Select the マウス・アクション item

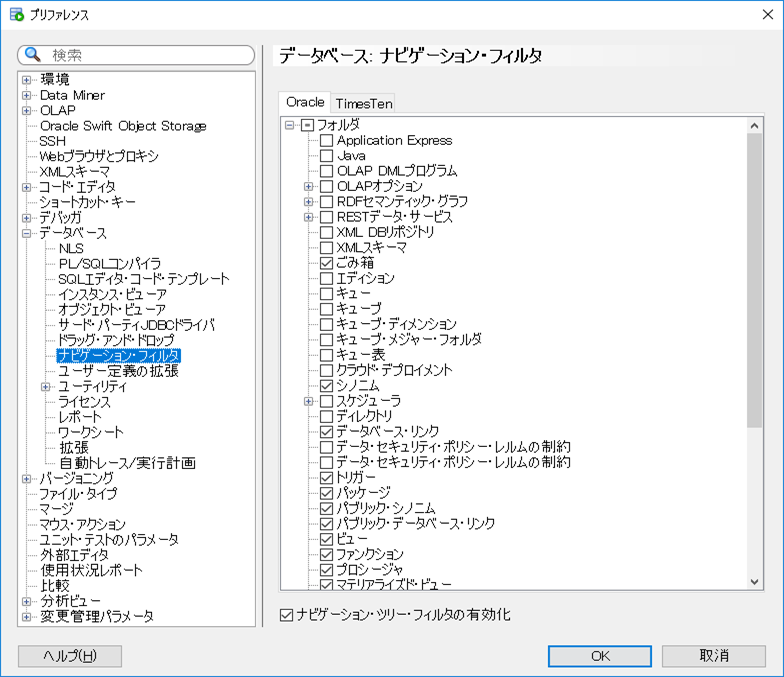(82, 524)
